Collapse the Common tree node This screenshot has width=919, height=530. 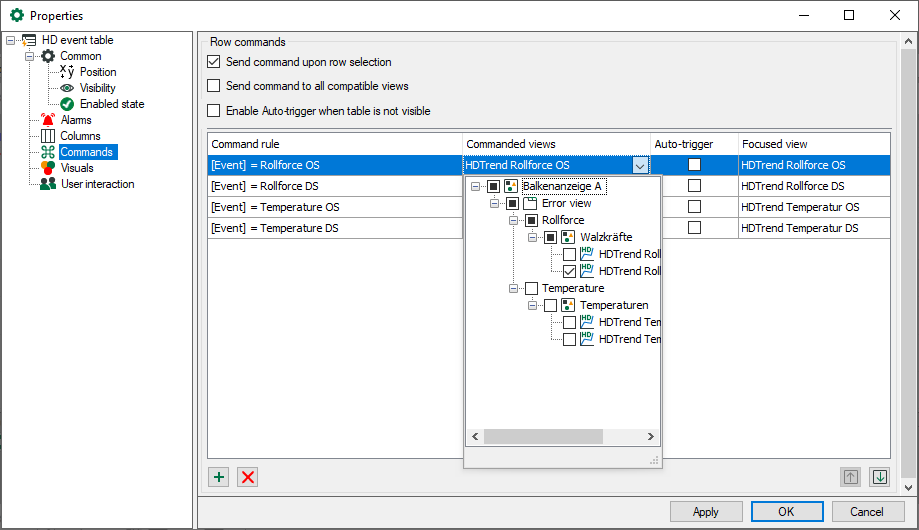click(x=29, y=56)
